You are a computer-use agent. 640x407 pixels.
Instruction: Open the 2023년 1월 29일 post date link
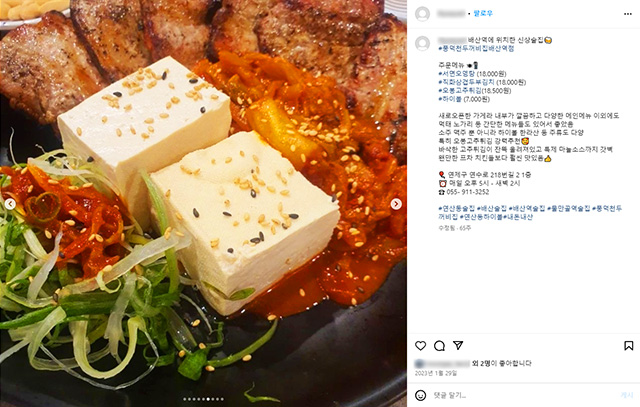(x=436, y=373)
